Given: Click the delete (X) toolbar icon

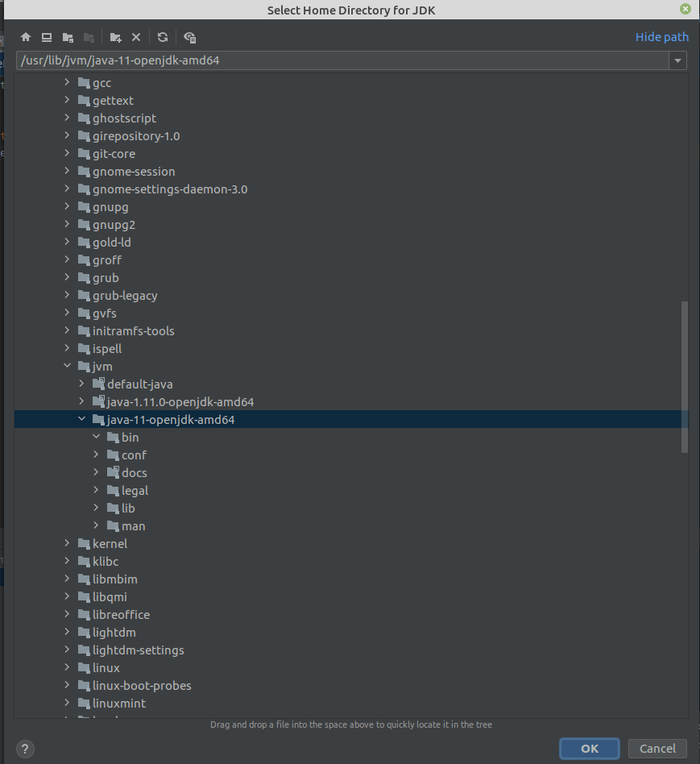Looking at the screenshot, I should 135,37.
